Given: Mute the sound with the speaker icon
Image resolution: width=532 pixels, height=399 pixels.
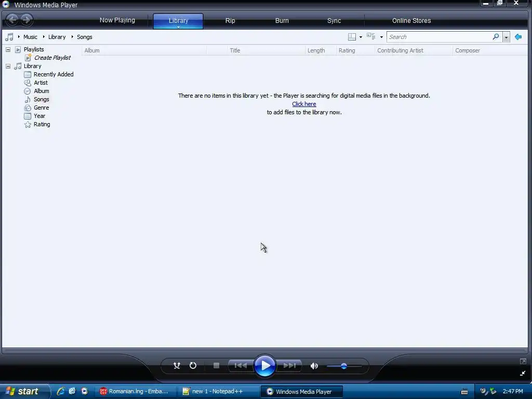Looking at the screenshot, I should 314,366.
